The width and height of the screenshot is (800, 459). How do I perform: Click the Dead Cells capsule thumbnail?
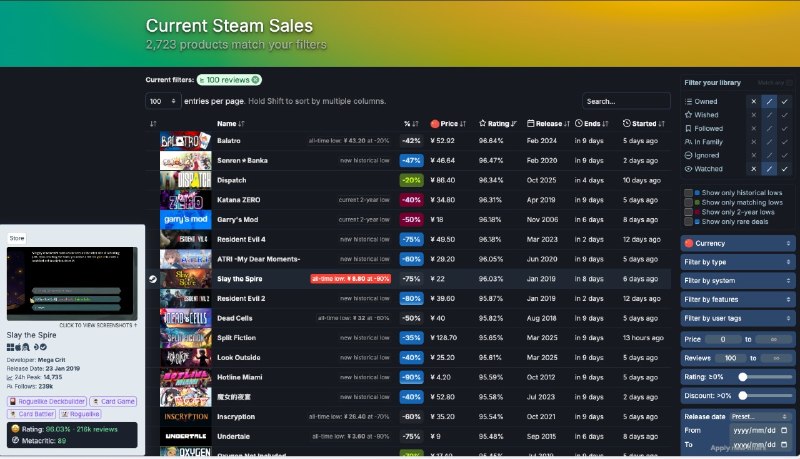click(x=185, y=318)
